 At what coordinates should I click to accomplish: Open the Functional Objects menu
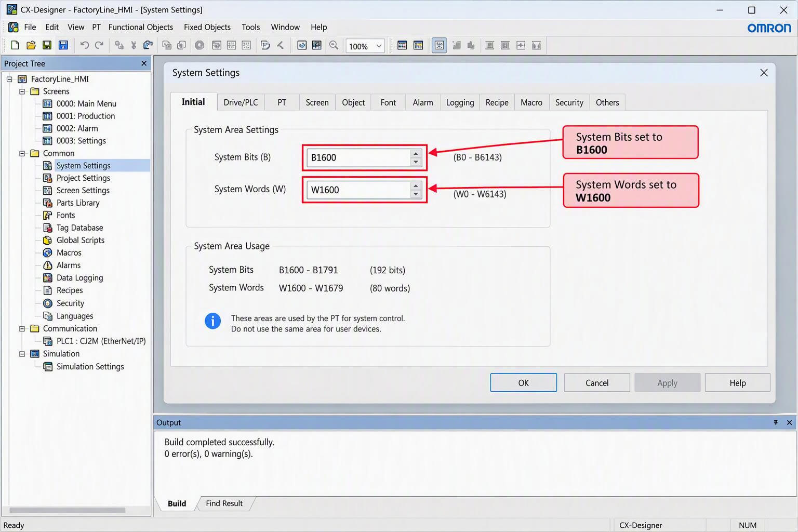141,27
